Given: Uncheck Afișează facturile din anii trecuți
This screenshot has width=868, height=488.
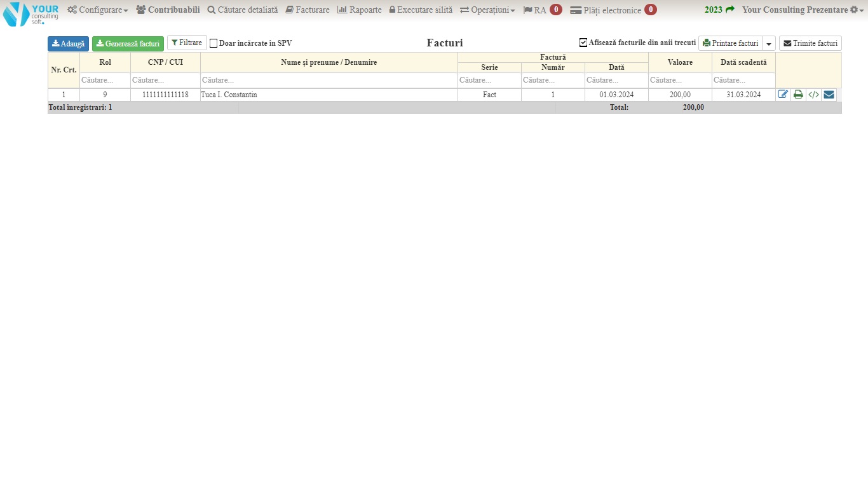Looking at the screenshot, I should coord(583,43).
